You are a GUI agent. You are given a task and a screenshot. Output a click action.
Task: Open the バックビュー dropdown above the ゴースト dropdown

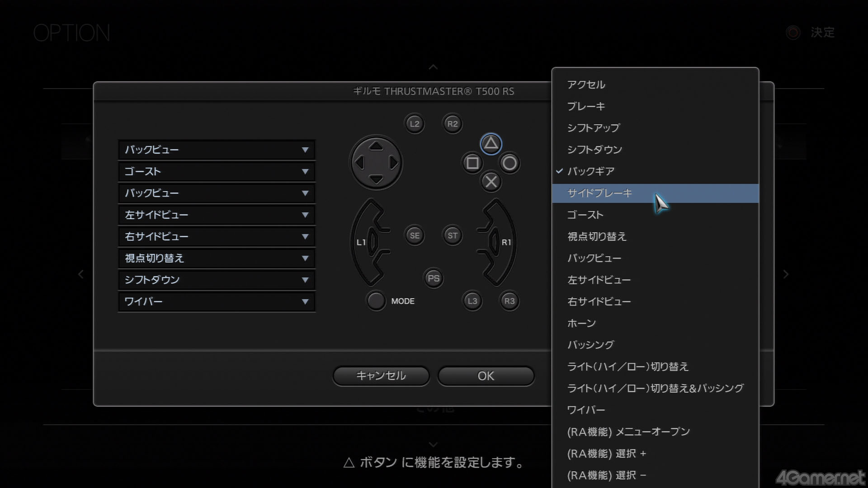coord(217,150)
